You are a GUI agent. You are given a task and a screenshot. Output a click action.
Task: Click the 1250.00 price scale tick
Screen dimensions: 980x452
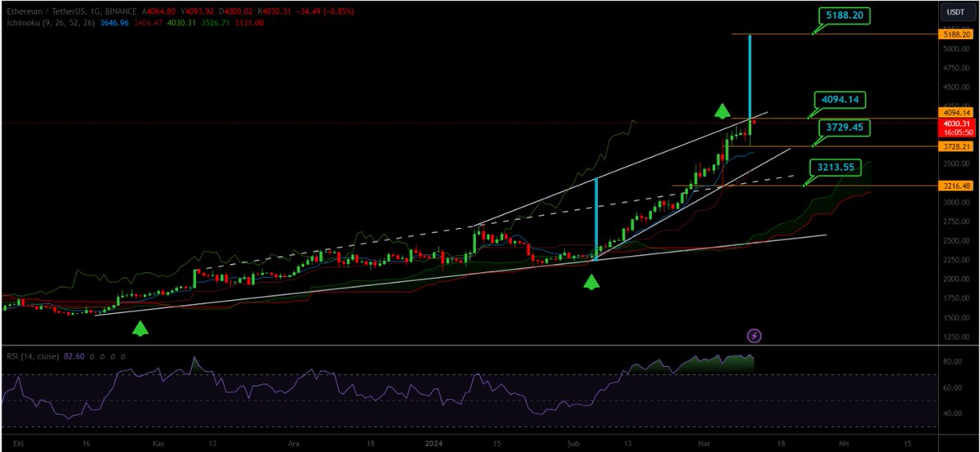[x=955, y=336]
